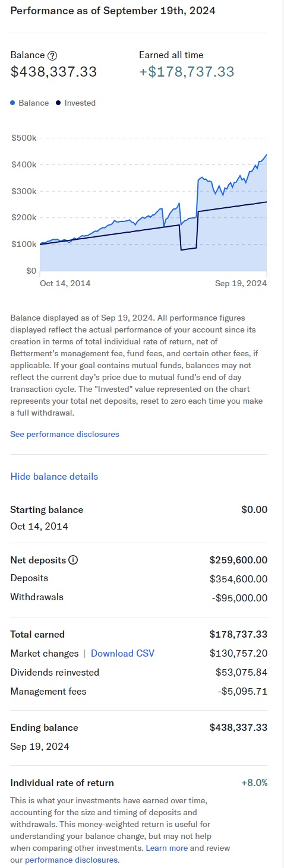Image resolution: width=284 pixels, height=868 pixels.
Task: Click the Management fees amount
Action: [241, 691]
